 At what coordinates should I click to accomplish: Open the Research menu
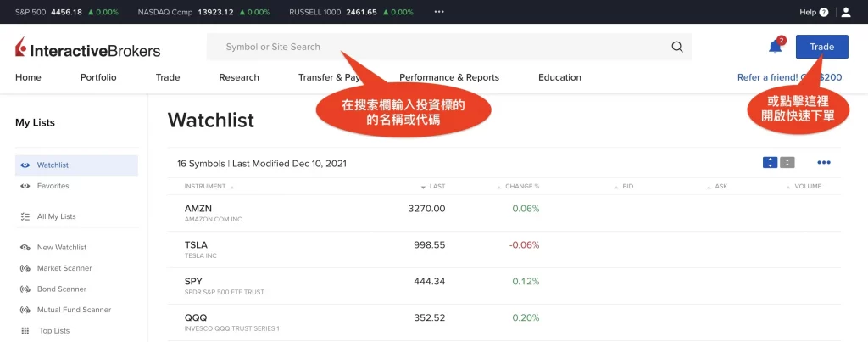click(239, 77)
